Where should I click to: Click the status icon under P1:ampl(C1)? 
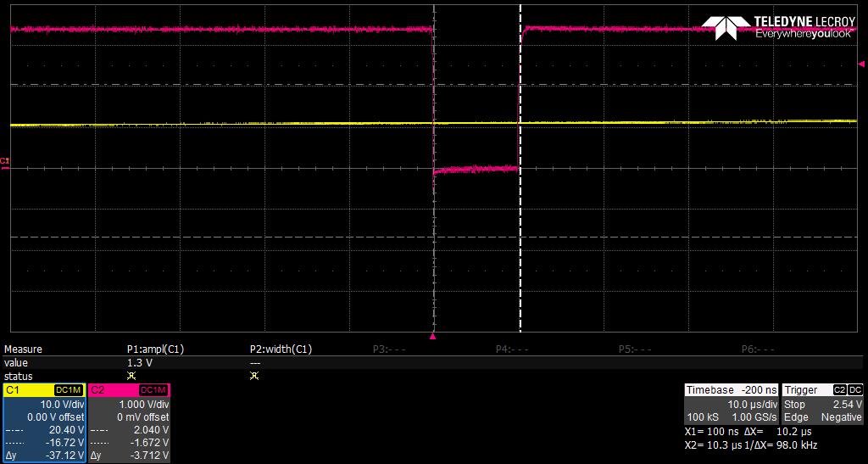pos(131,376)
